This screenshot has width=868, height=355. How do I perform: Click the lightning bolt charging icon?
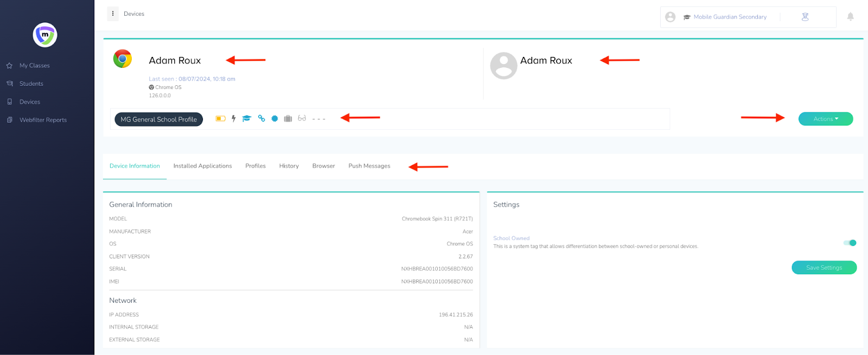[234, 118]
